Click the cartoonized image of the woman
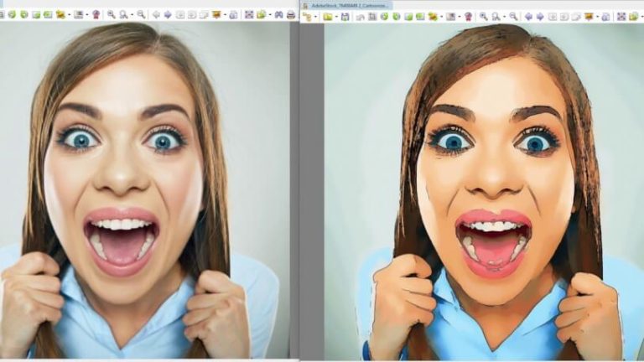This screenshot has height=362, width=644. [x=484, y=192]
